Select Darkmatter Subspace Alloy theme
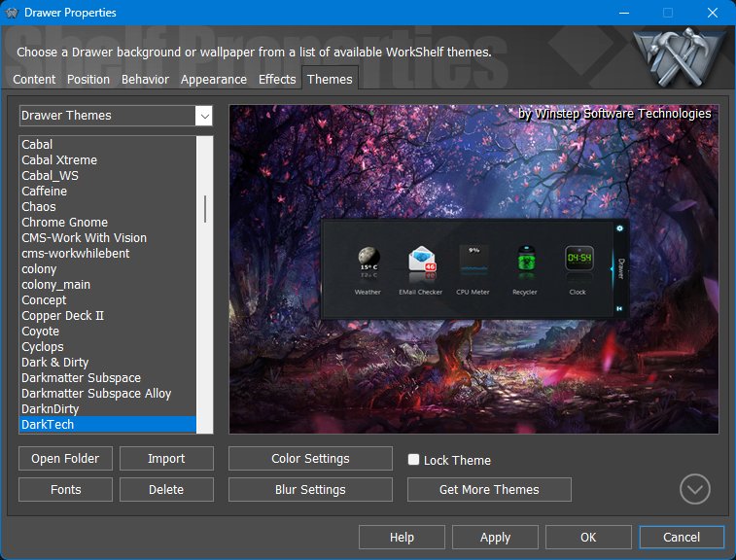This screenshot has height=560, width=736. tap(108, 393)
